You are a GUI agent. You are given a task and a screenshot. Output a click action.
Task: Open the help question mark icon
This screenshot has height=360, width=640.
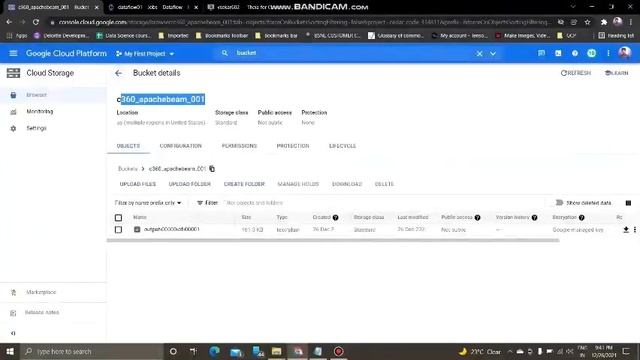click(x=575, y=53)
